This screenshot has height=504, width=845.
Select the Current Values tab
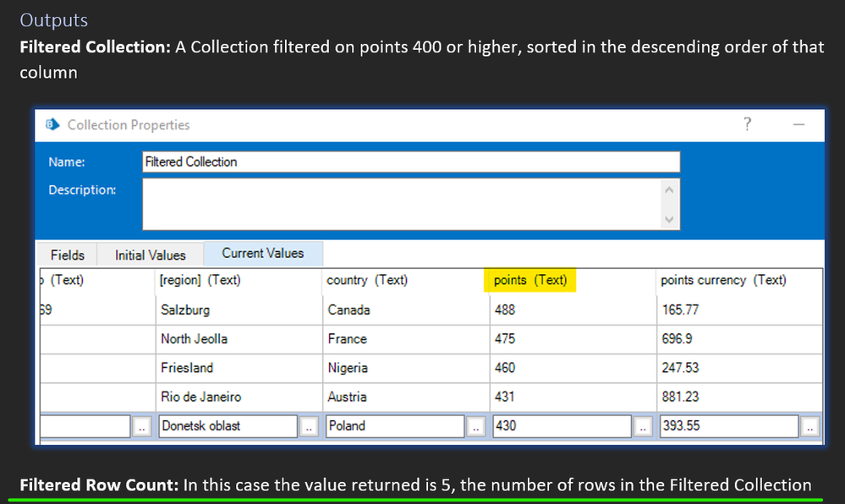pos(263,253)
